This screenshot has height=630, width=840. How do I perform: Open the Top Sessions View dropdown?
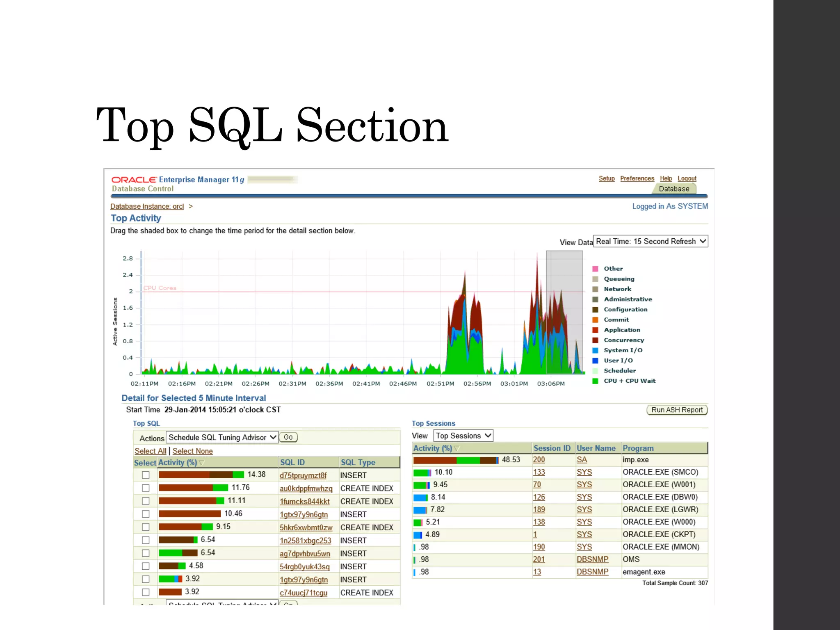pos(463,436)
